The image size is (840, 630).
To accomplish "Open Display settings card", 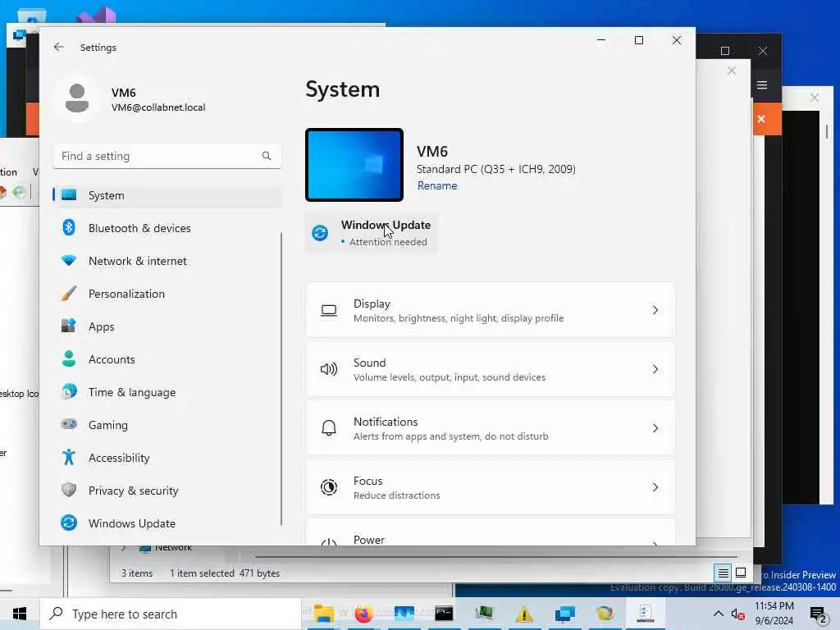I will [491, 310].
